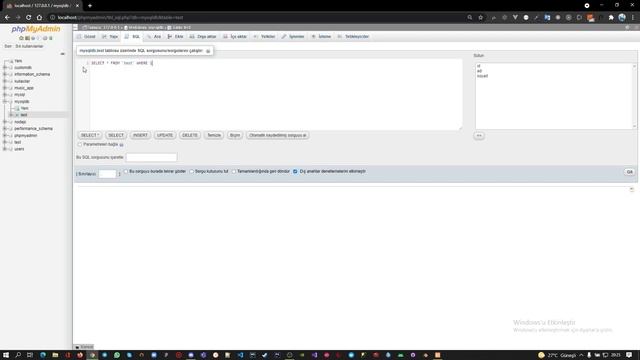Viewport: 640px width, 360px height.
Task: Click the log out icon beside home
Action: coord(27,38)
